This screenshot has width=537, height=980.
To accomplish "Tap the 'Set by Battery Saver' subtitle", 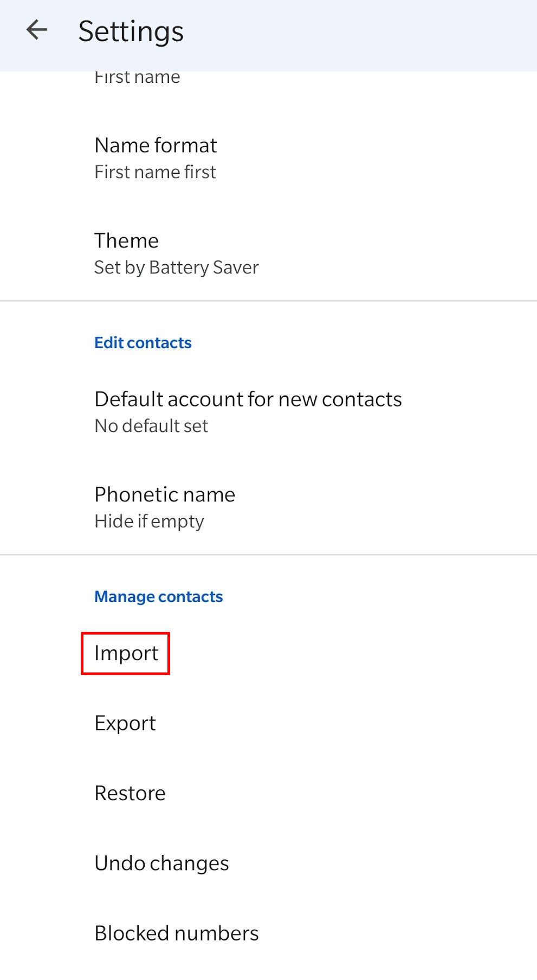I will 176,267.
